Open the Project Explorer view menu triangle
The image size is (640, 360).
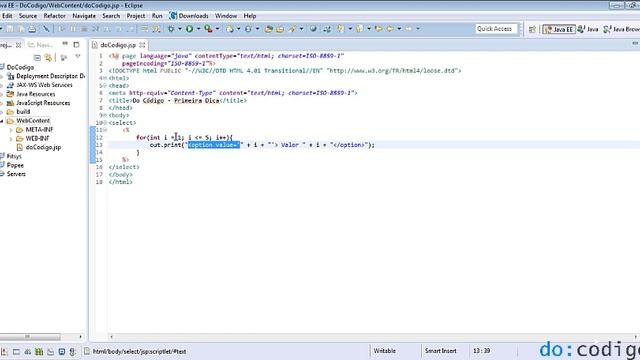[x=78, y=57]
